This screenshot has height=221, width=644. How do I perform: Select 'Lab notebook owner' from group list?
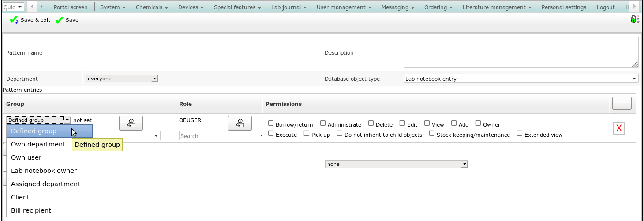(44, 171)
